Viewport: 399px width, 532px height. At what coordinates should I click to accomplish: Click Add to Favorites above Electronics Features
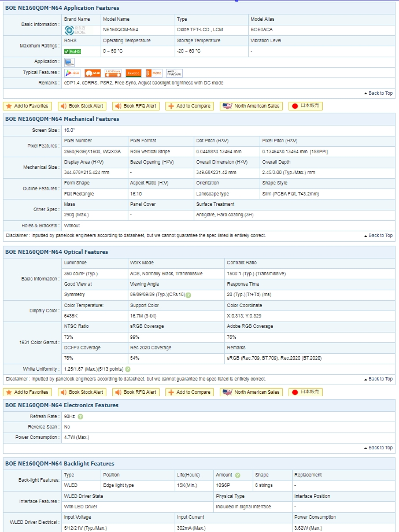pos(28,392)
